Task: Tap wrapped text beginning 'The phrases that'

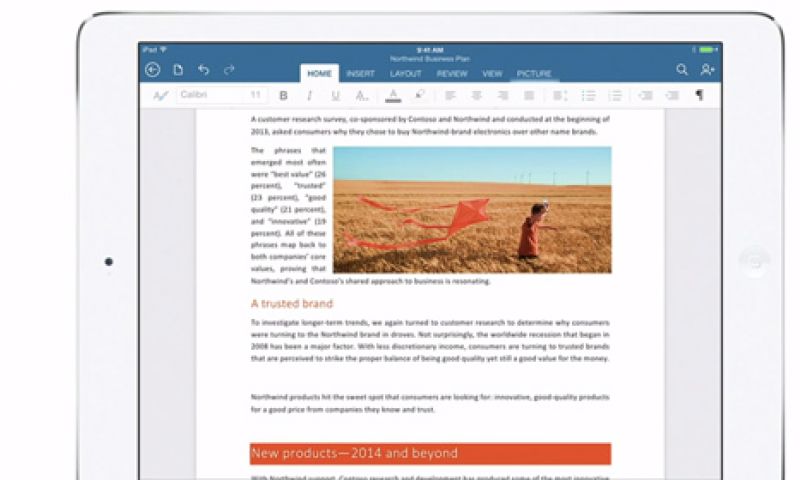Action: pos(288,209)
